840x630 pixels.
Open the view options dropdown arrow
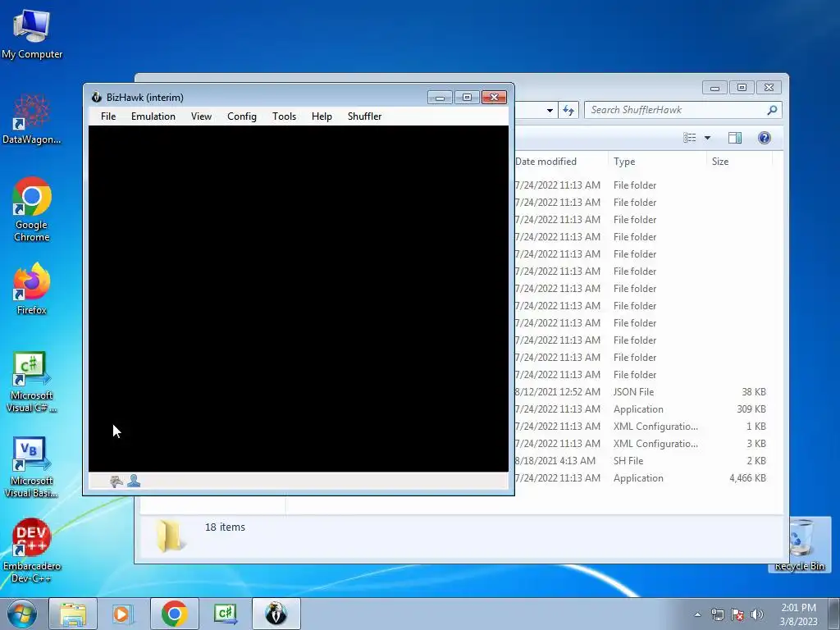[707, 138]
